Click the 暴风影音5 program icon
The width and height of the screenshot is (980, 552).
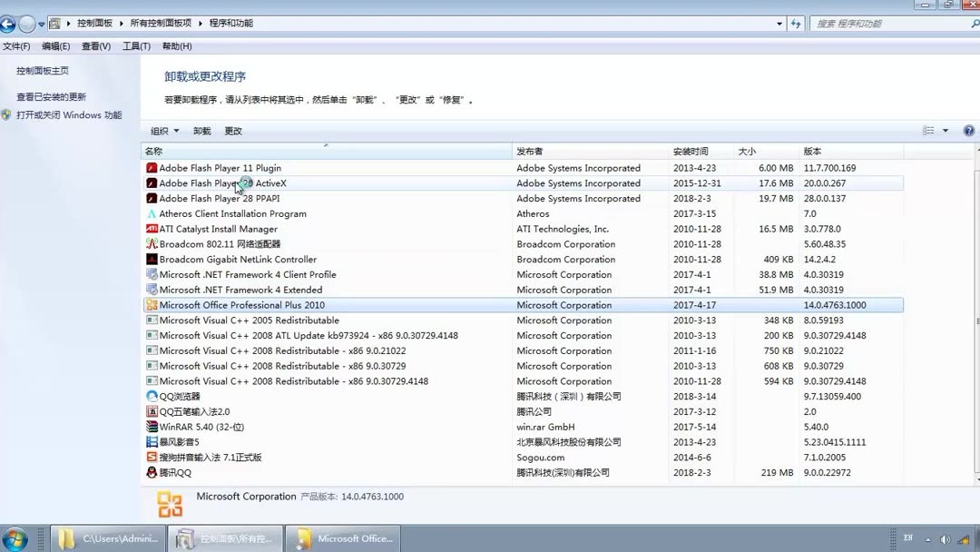[153, 442]
